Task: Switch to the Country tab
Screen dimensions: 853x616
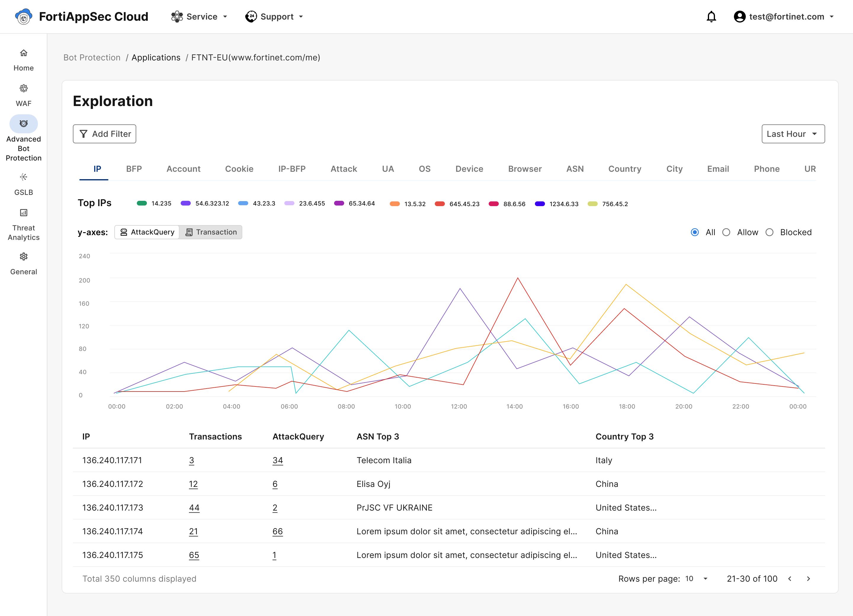Action: (624, 169)
